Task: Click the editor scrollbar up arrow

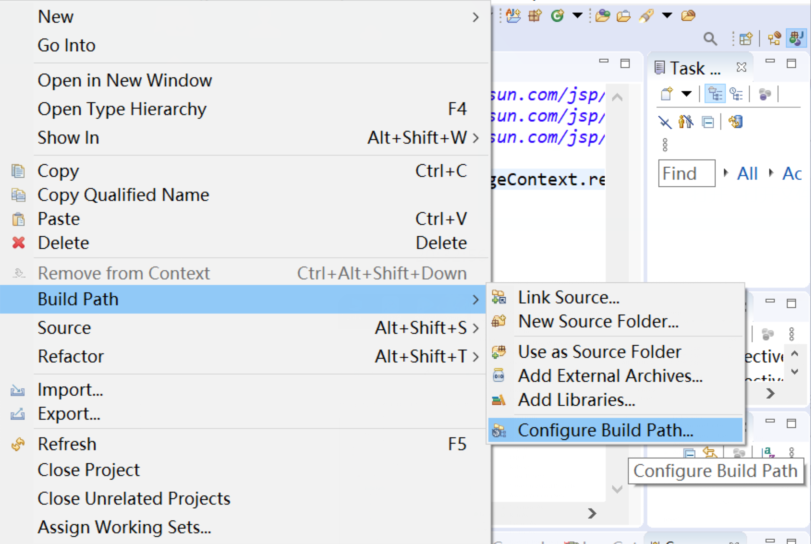Action: (x=617, y=97)
